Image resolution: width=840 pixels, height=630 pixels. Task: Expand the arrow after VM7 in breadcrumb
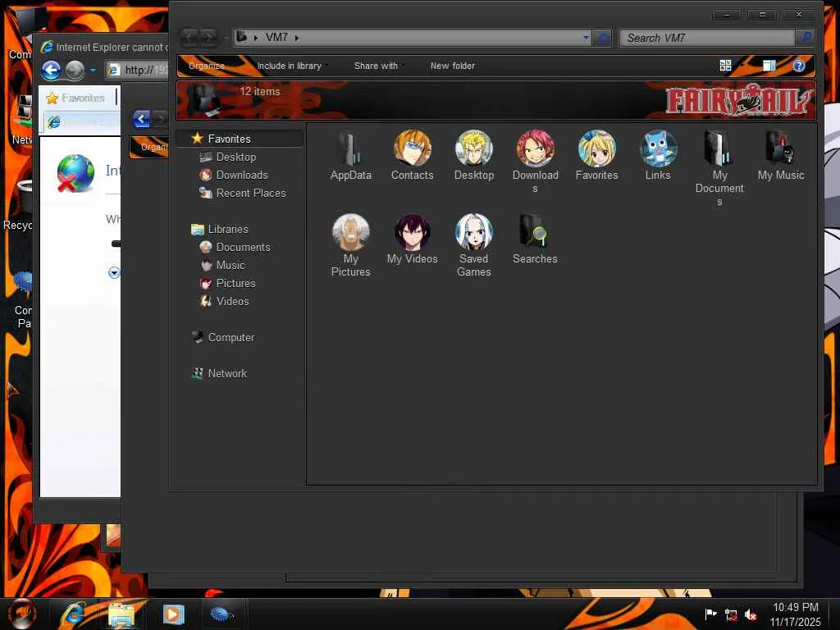point(297,38)
